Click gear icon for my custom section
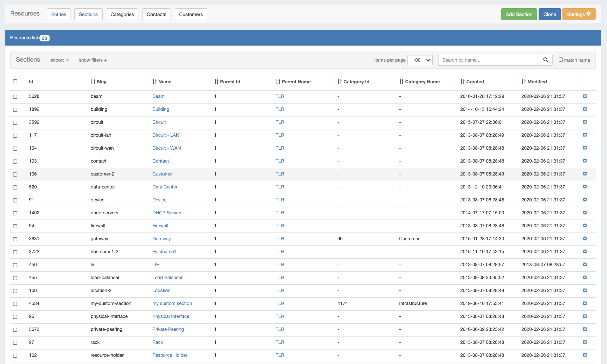The width and height of the screenshot is (607, 364). tap(585, 303)
